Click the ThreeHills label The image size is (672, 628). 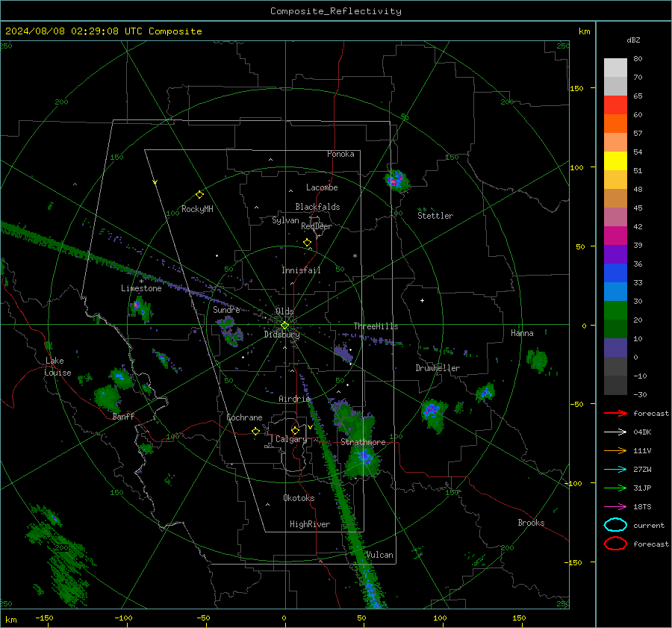pos(376,326)
